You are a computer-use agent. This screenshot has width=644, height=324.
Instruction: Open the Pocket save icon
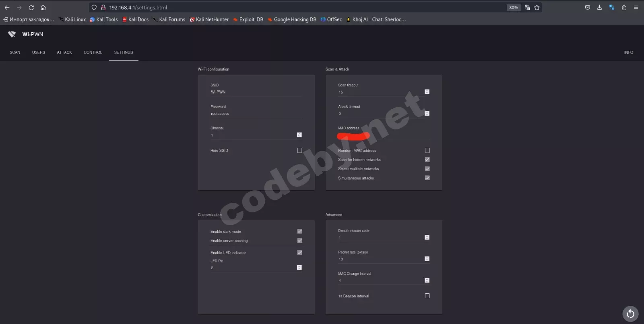tap(588, 7)
